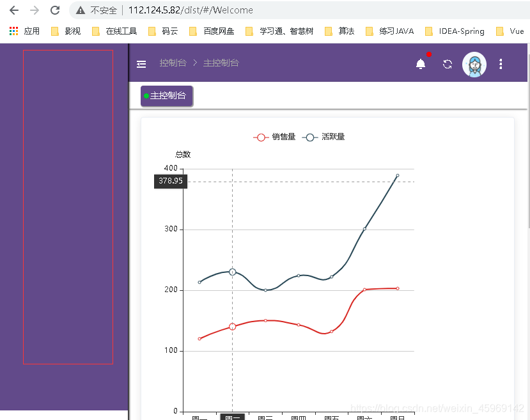Open notifications via the bell icon
Screen dimensions: 530x420
point(421,64)
